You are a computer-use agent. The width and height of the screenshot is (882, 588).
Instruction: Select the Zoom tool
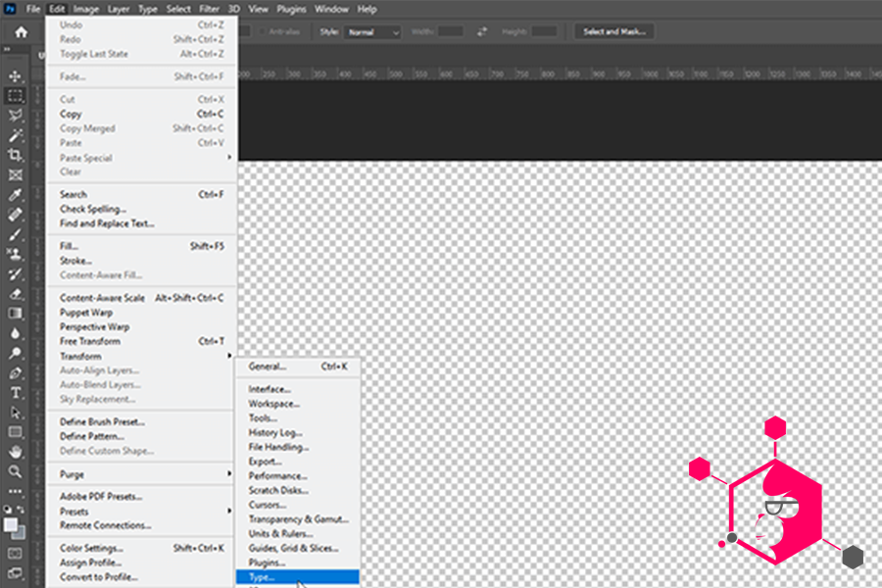click(15, 471)
